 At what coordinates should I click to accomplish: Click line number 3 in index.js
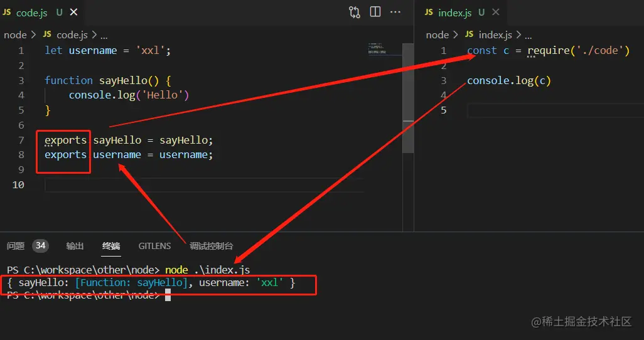click(x=444, y=80)
